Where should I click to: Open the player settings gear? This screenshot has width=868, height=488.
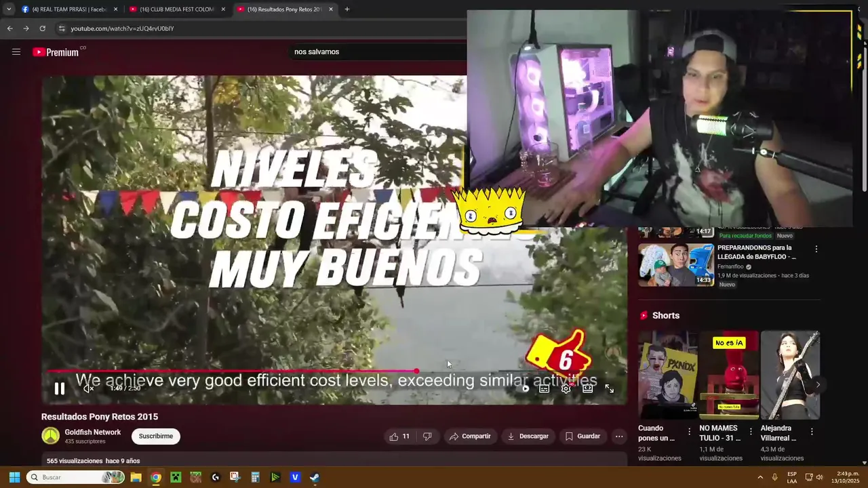pyautogui.click(x=566, y=388)
